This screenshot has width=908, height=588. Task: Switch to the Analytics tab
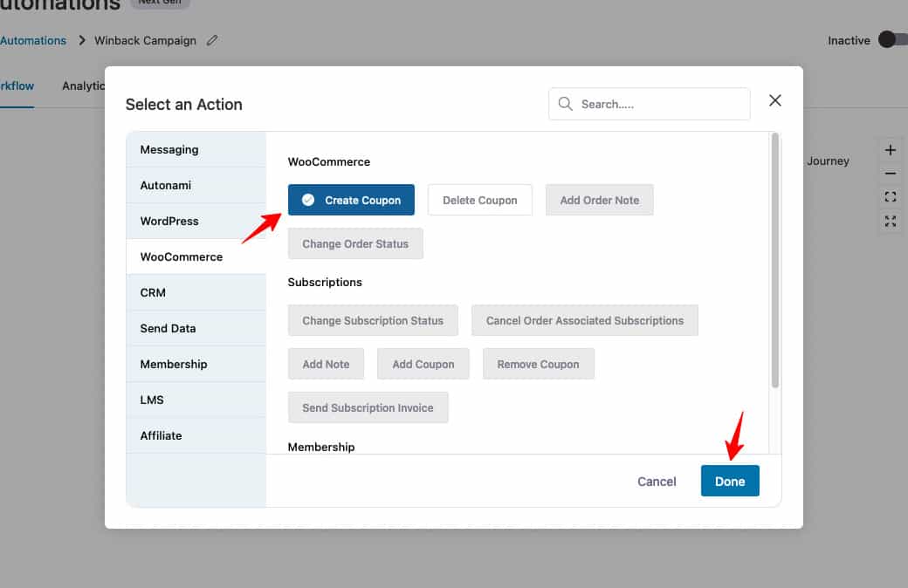[x=84, y=85]
